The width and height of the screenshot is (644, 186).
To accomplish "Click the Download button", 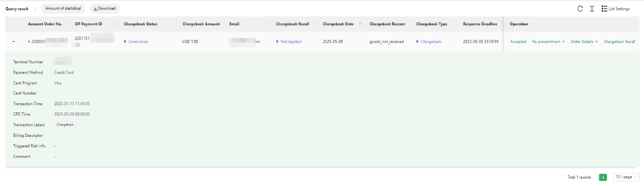I will (x=105, y=8).
